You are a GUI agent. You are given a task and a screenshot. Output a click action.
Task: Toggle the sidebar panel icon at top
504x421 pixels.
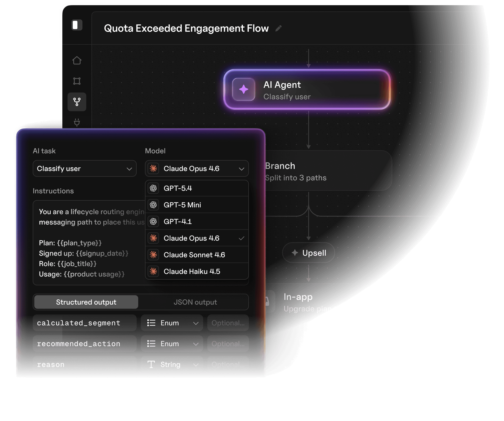point(77,25)
